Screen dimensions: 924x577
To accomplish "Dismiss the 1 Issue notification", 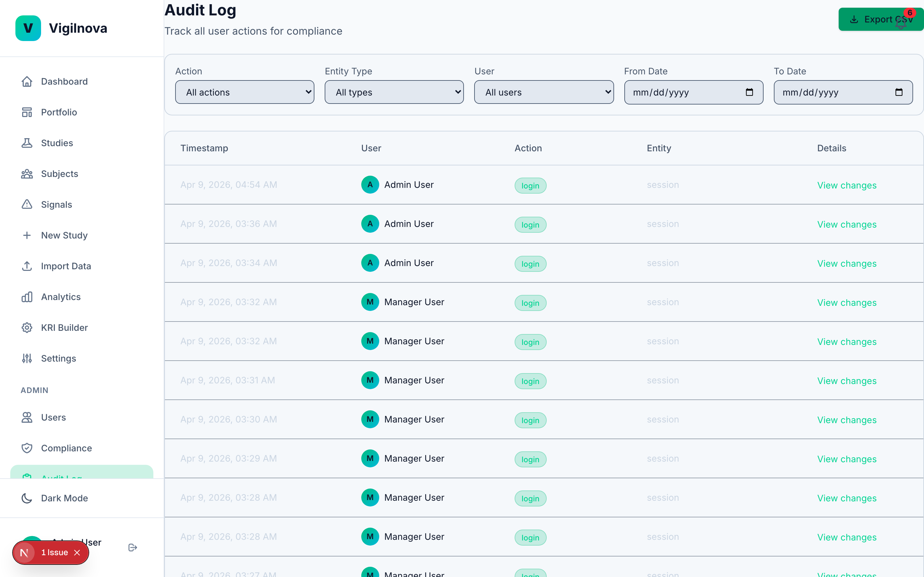I will (x=77, y=552).
